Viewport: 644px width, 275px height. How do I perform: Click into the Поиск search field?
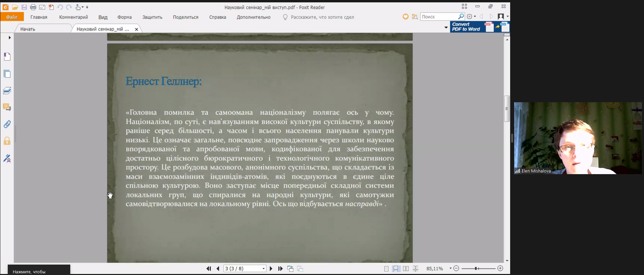point(439,16)
